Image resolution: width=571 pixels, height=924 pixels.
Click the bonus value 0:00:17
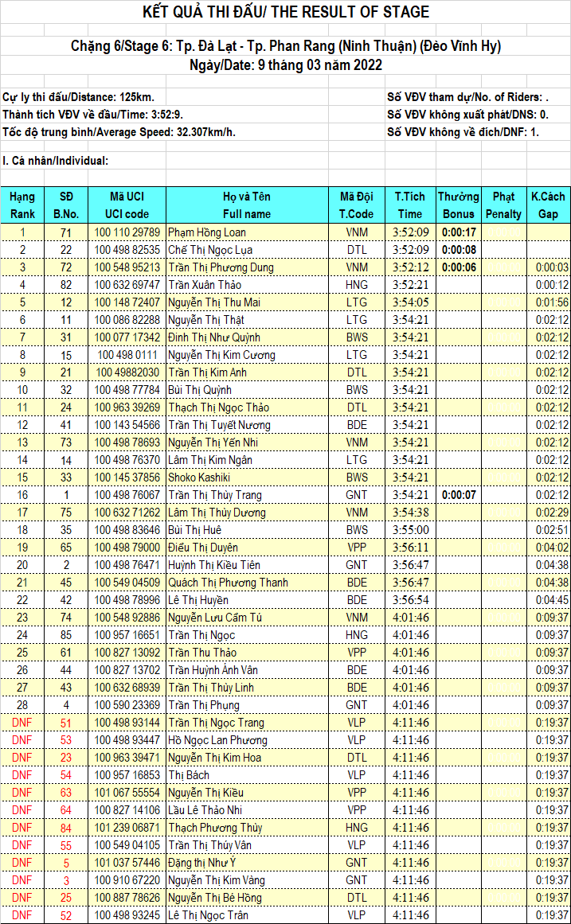pos(459,232)
